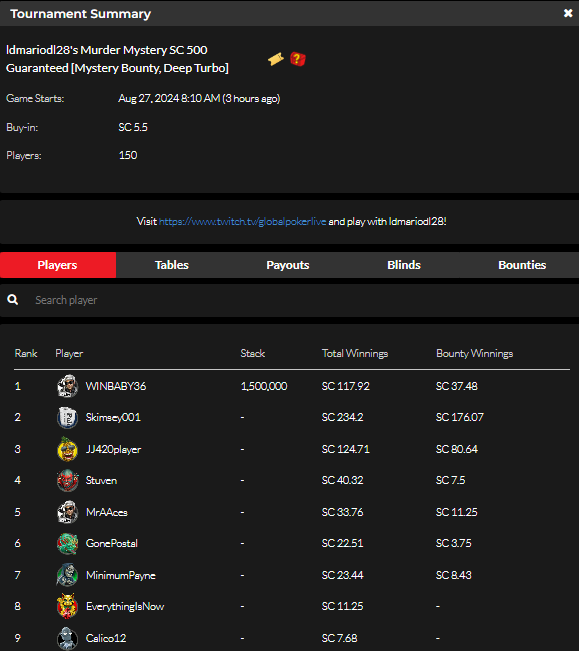
Task: Click total winnings SC 7.68
Action: [x=340, y=638]
